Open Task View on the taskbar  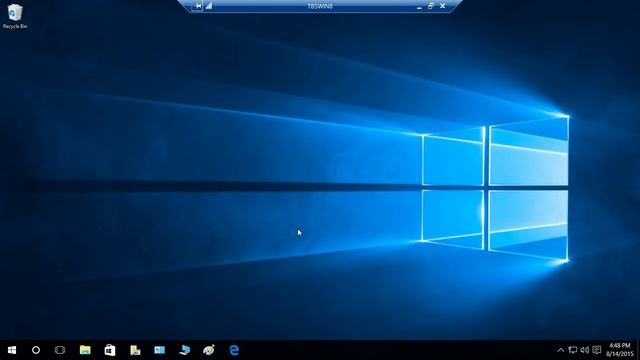click(x=60, y=350)
